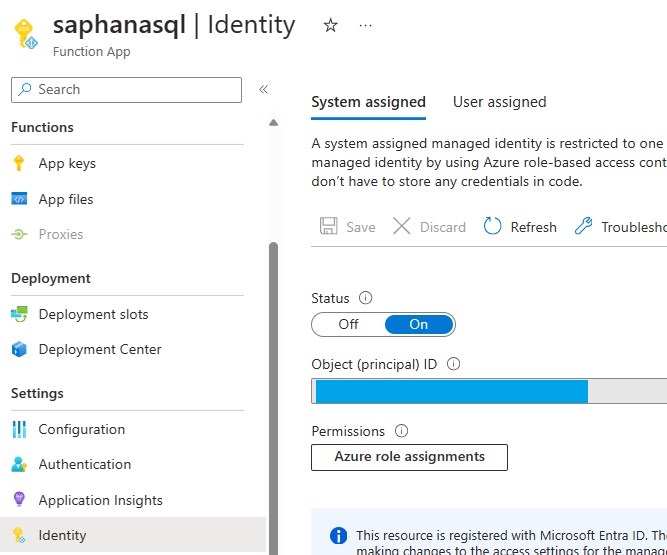Click the Refresh button label
The height and width of the screenshot is (555, 667).
(533, 227)
